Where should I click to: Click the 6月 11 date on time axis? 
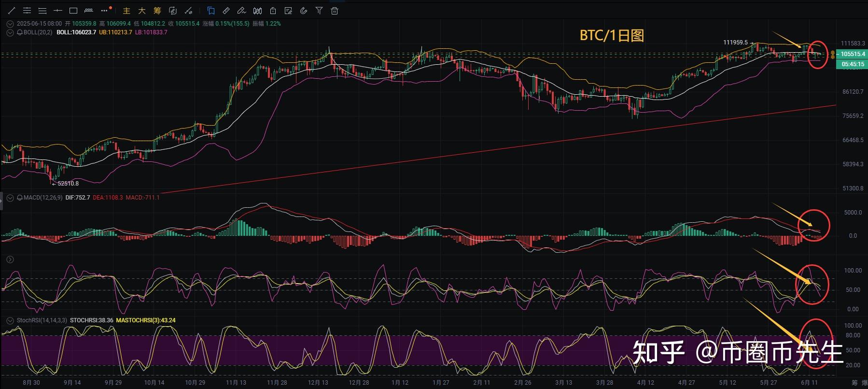coord(809,383)
